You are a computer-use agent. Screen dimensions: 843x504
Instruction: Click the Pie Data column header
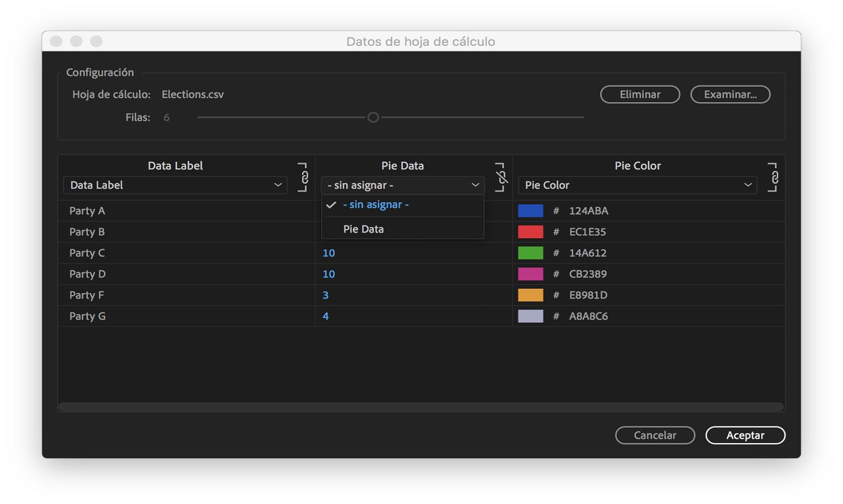[403, 165]
